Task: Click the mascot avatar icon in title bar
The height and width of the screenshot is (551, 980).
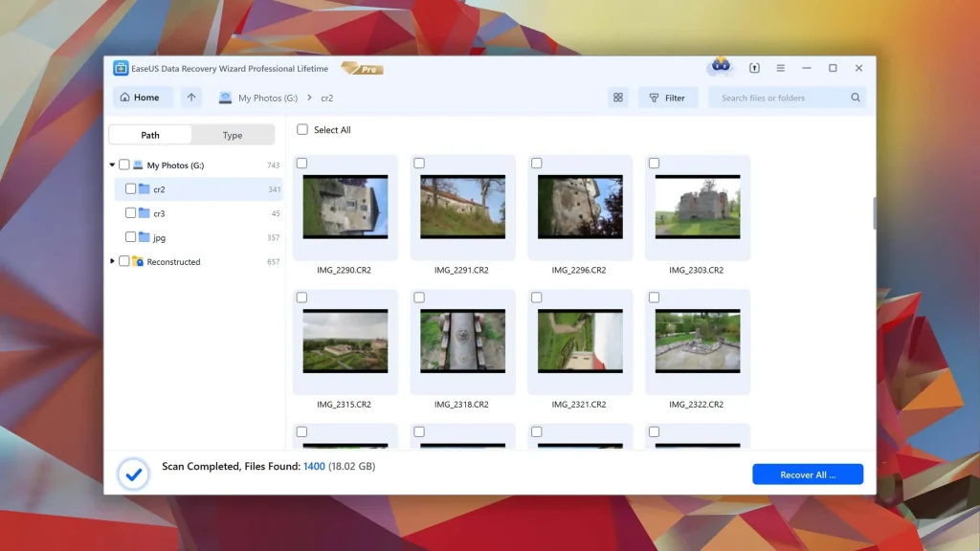Action: pos(721,66)
